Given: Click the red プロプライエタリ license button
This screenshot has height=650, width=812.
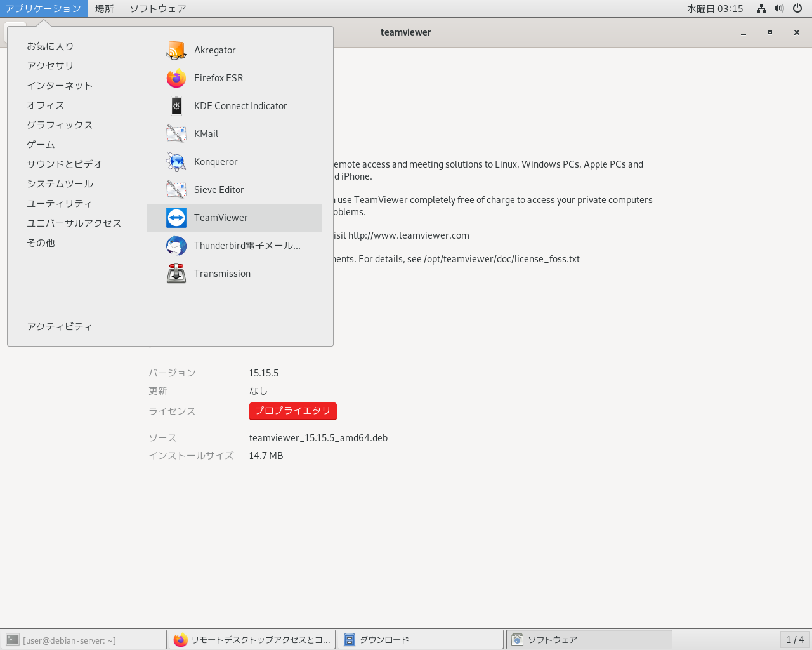Looking at the screenshot, I should (x=293, y=411).
